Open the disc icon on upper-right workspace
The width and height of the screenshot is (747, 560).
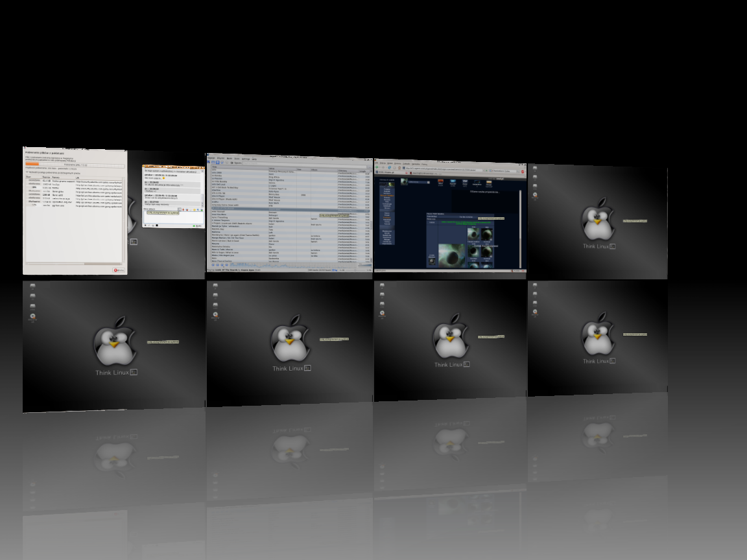click(535, 194)
